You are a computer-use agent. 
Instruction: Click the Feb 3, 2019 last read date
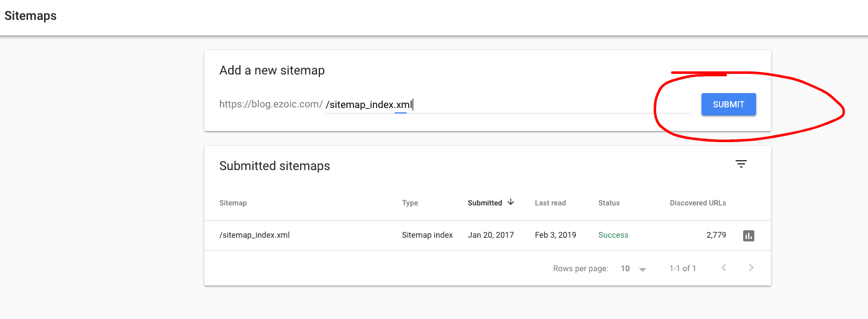(555, 235)
